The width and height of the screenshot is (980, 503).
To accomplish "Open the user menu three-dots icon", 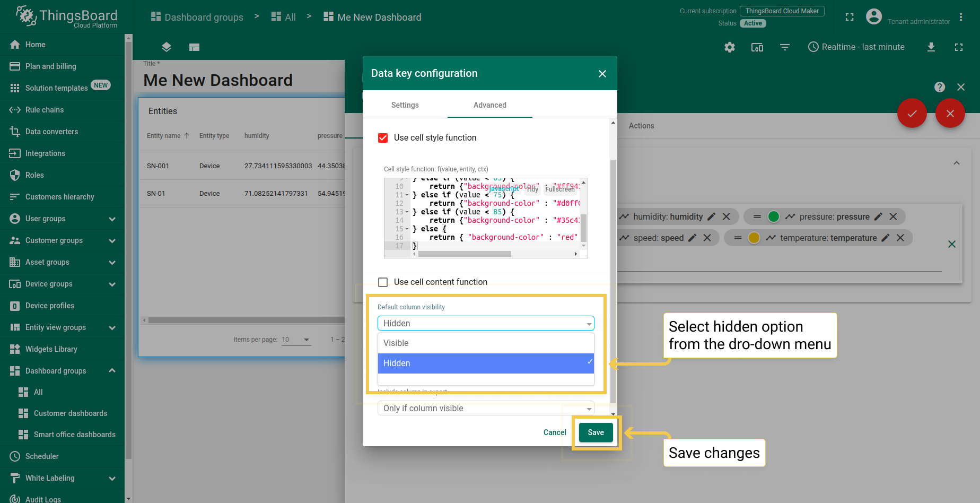I will coord(961,17).
